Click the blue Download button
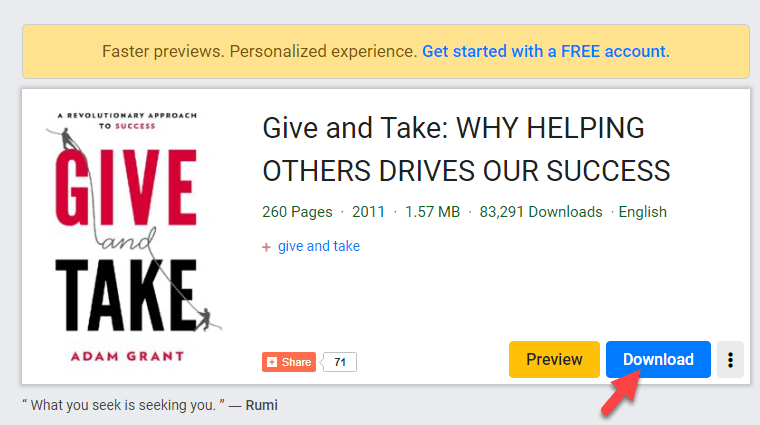This screenshot has width=760, height=425. (658, 360)
